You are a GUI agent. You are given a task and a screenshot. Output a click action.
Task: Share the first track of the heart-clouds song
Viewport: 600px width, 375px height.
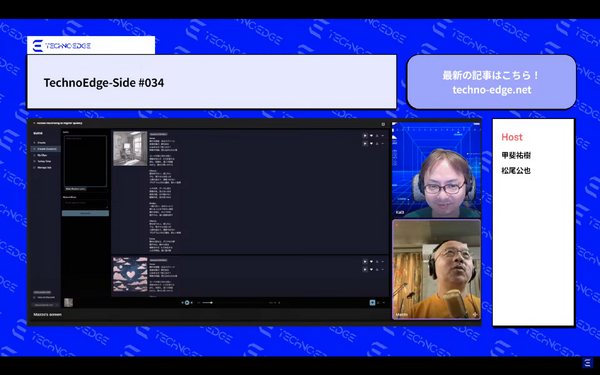pos(377,262)
